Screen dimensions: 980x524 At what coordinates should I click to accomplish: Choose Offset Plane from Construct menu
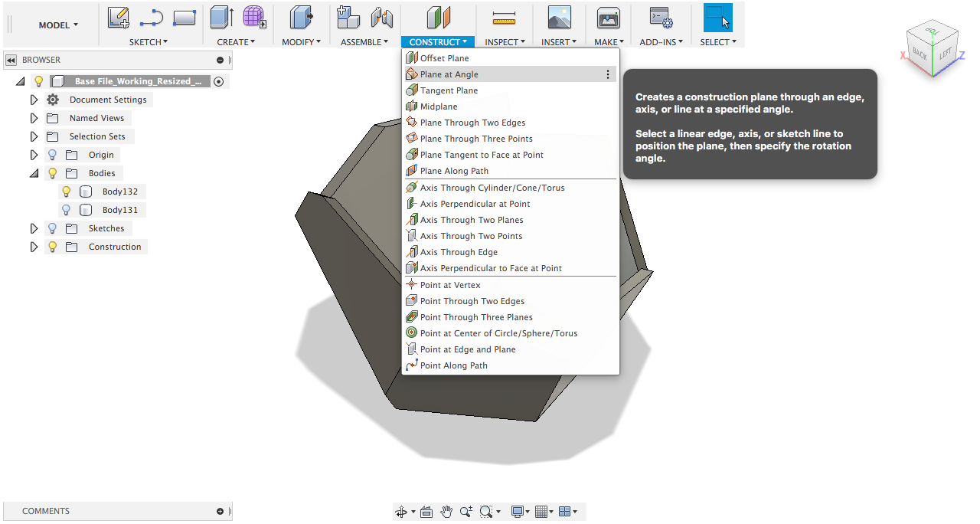tap(510, 58)
